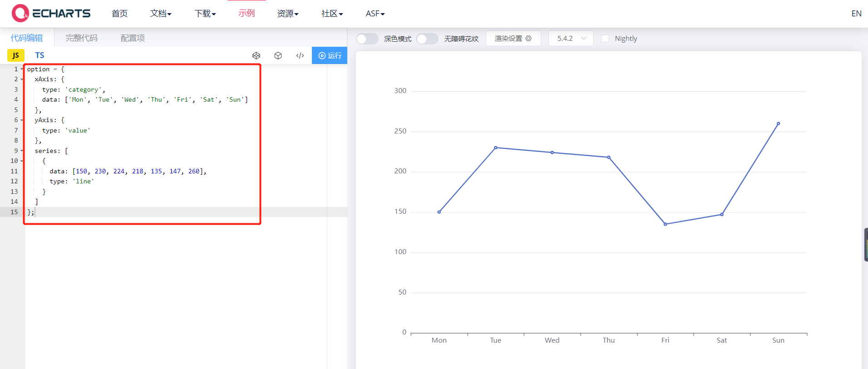Click the 渲染设置 gear icon
868x369 pixels.
[x=528, y=39]
